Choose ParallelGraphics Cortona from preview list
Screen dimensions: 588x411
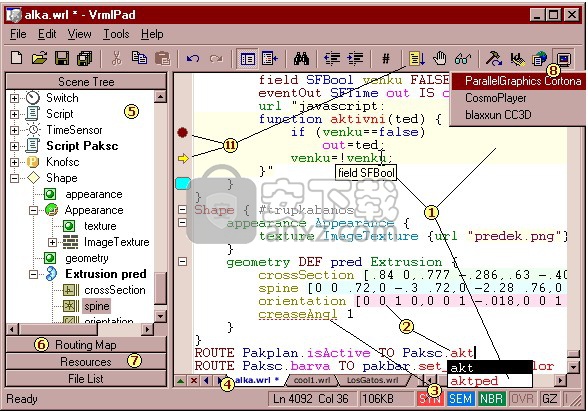click(x=518, y=81)
